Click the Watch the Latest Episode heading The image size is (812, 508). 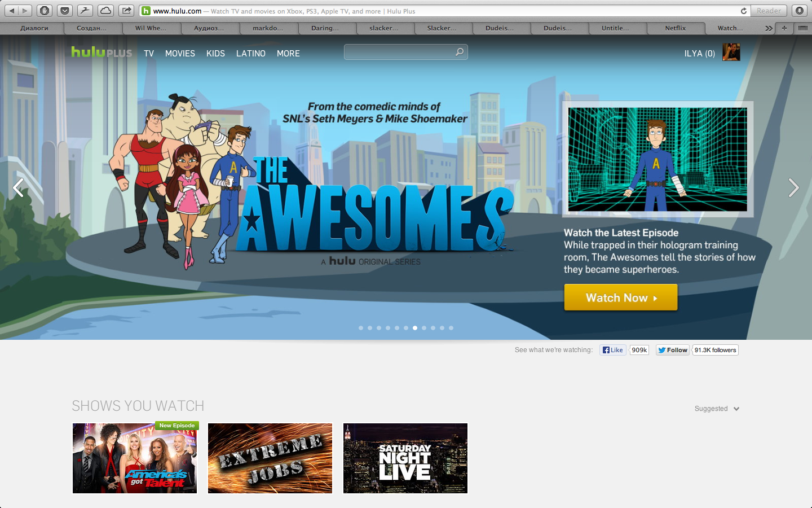621,233
